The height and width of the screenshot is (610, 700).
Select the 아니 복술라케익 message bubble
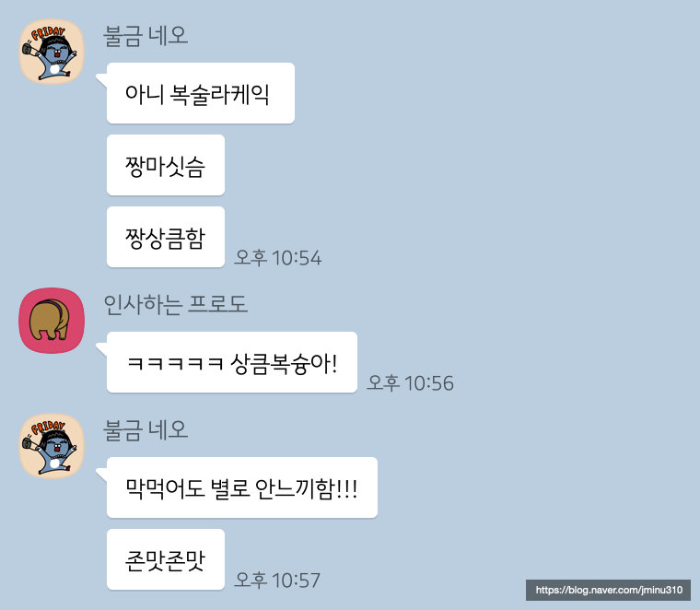pyautogui.click(x=201, y=93)
